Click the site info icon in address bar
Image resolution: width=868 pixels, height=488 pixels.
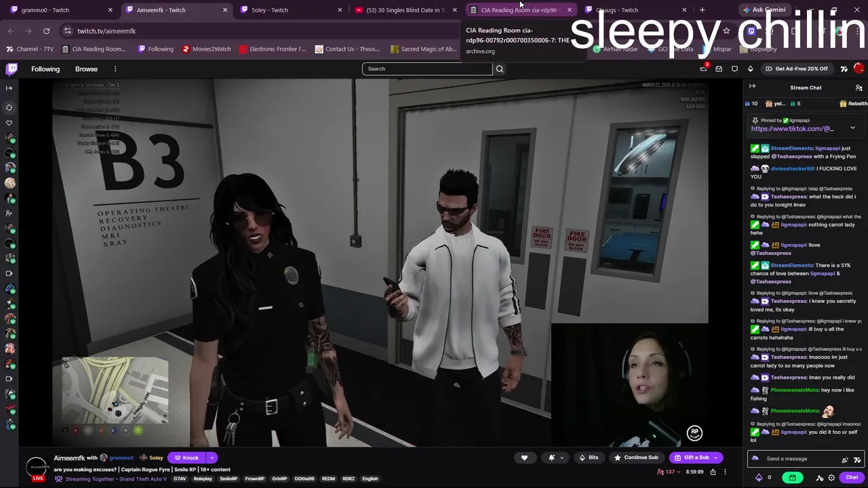[x=67, y=31]
